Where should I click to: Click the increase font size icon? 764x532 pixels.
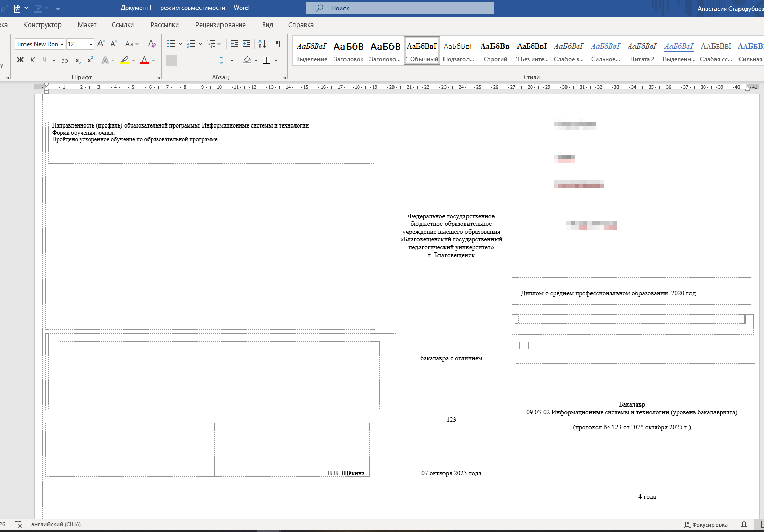pos(101,44)
